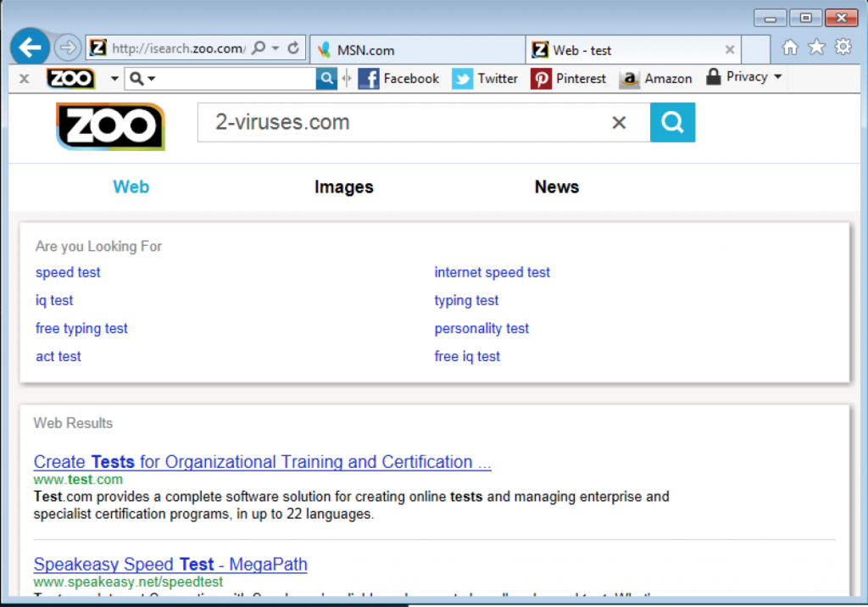The width and height of the screenshot is (868, 607).
Task: Close the browser window
Action: pyautogui.click(x=842, y=19)
